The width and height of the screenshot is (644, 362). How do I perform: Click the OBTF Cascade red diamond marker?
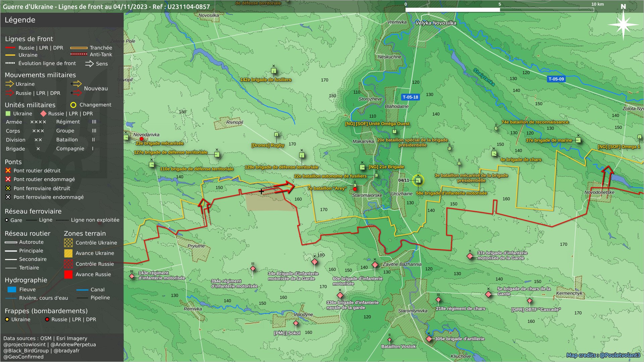[x=530, y=301]
